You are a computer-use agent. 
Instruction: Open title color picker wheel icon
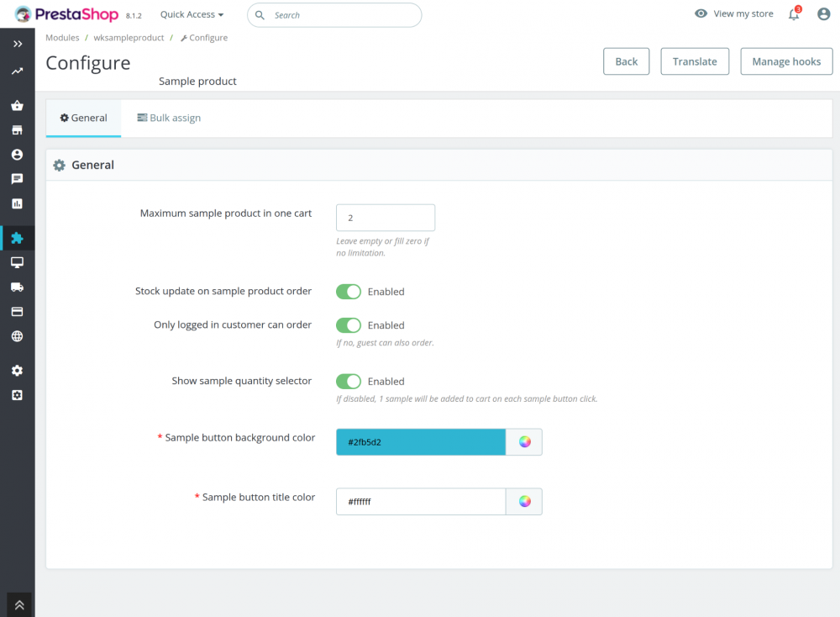tap(524, 502)
